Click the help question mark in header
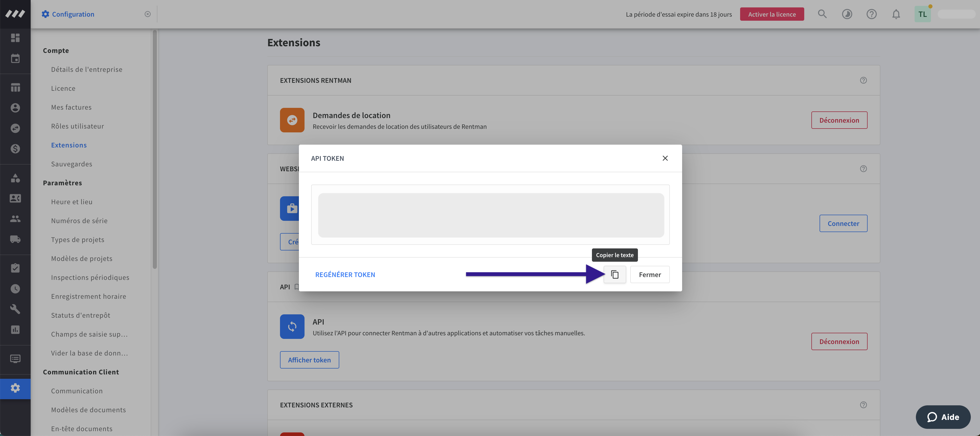 pyautogui.click(x=871, y=14)
